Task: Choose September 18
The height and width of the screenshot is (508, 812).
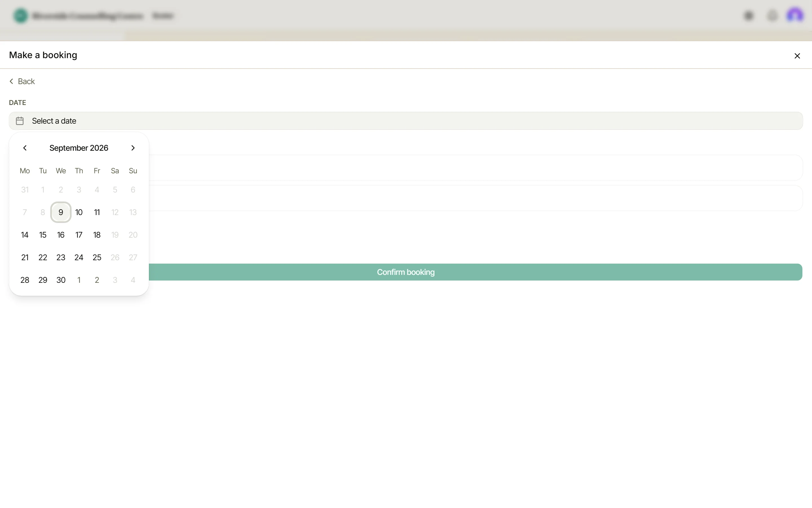Action: click(97, 235)
